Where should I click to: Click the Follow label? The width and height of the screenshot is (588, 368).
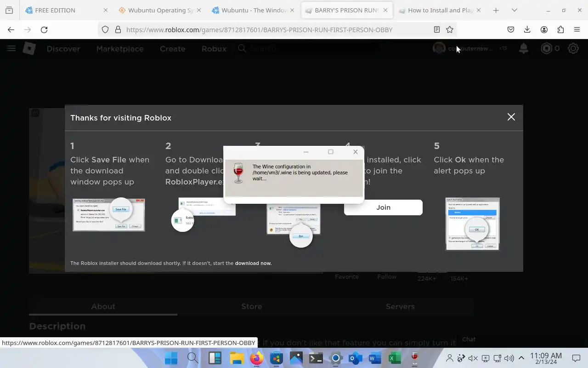click(x=387, y=276)
